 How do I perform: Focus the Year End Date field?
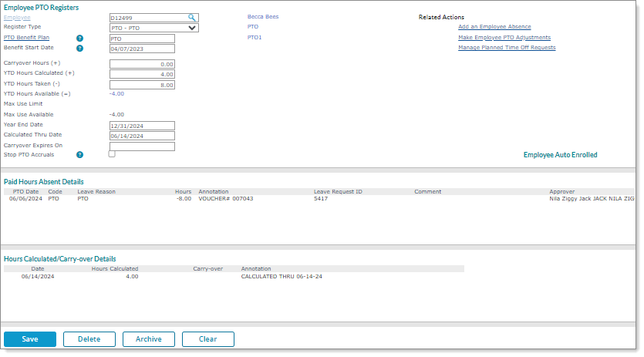coord(142,126)
